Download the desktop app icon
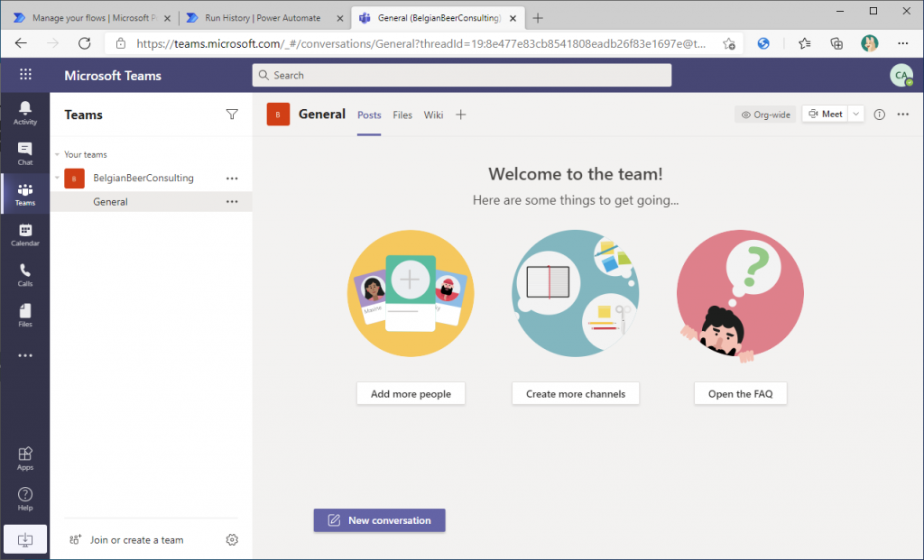The width and height of the screenshot is (924, 560). pos(24,539)
